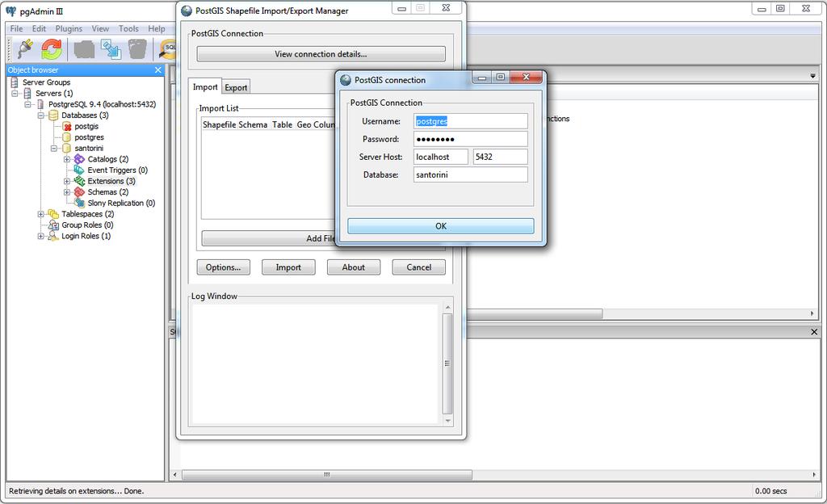Screen dimensions: 827x504
Task: Click the Tablespaces folder icon
Action: click(x=53, y=213)
